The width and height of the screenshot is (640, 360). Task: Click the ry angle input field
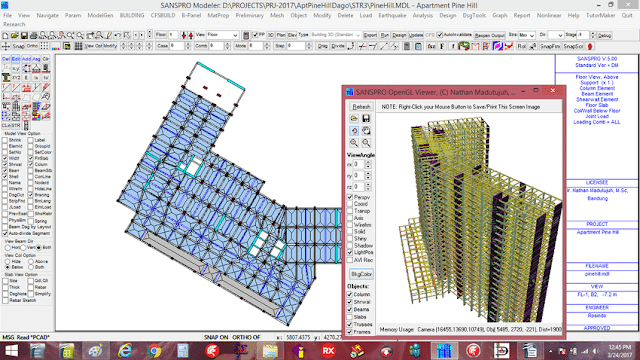pyautogui.click(x=359, y=176)
